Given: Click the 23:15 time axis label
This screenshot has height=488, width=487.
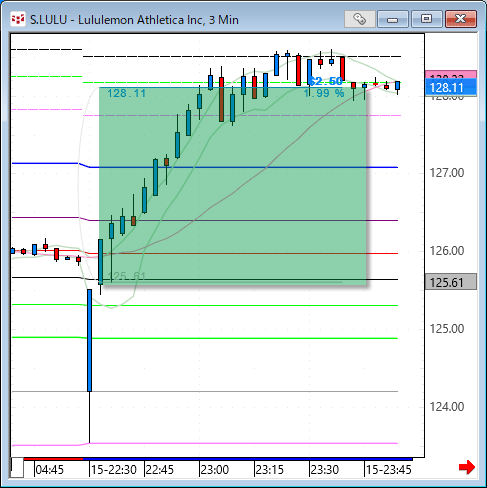Looking at the screenshot, I should (270, 470).
